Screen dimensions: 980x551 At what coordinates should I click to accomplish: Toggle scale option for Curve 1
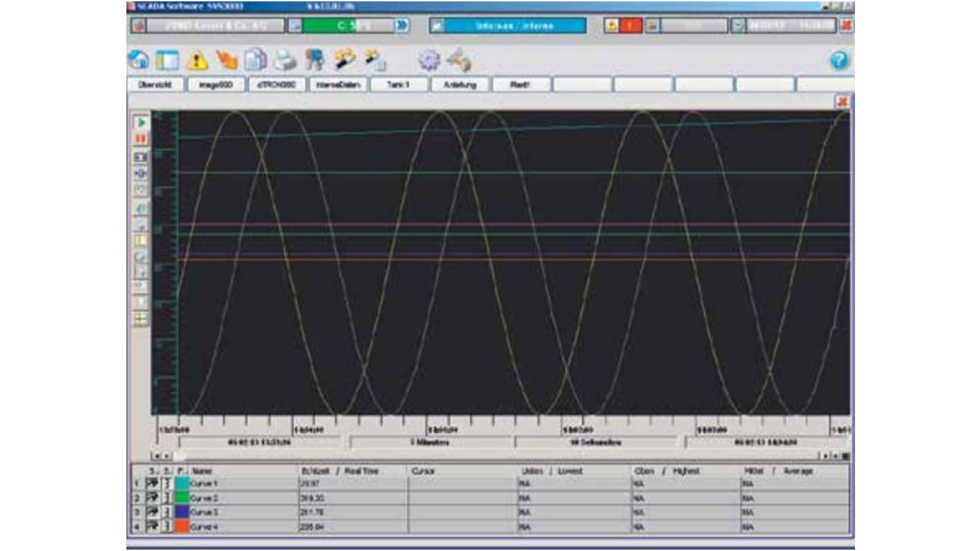pos(167,484)
